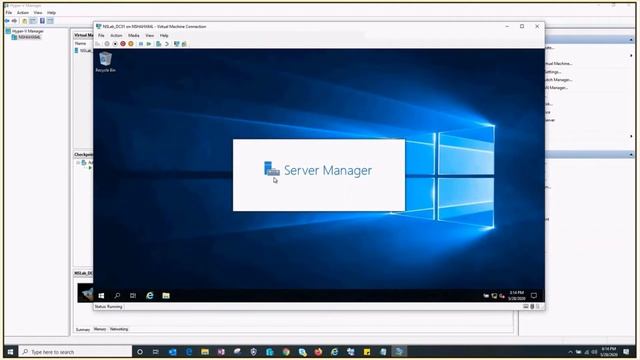Click the gray Start VM toolbar icon
Image resolution: width=640 pixels, height=360 pixels.
click(107, 44)
